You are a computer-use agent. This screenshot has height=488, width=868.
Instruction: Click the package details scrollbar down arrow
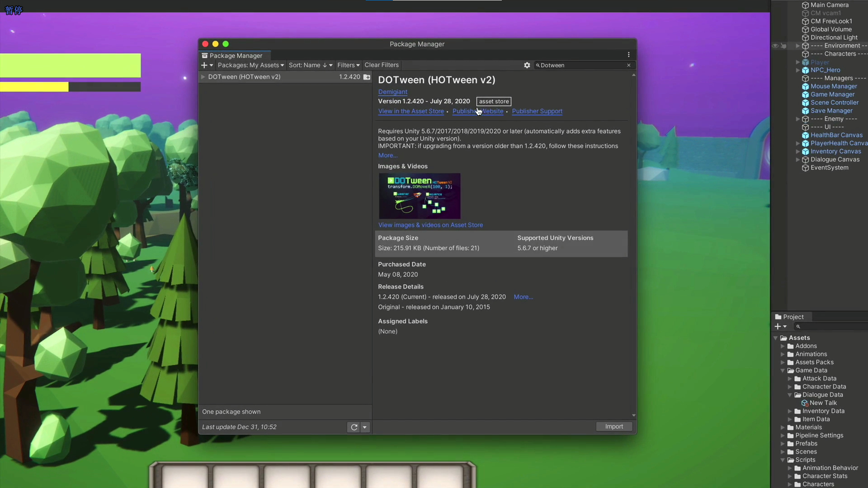[633, 415]
